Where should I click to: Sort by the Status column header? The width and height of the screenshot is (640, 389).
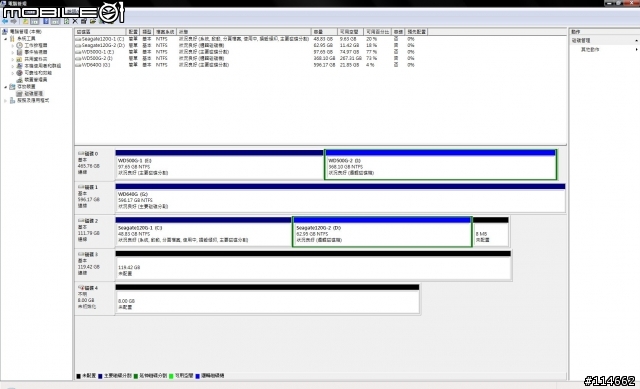tap(244, 32)
